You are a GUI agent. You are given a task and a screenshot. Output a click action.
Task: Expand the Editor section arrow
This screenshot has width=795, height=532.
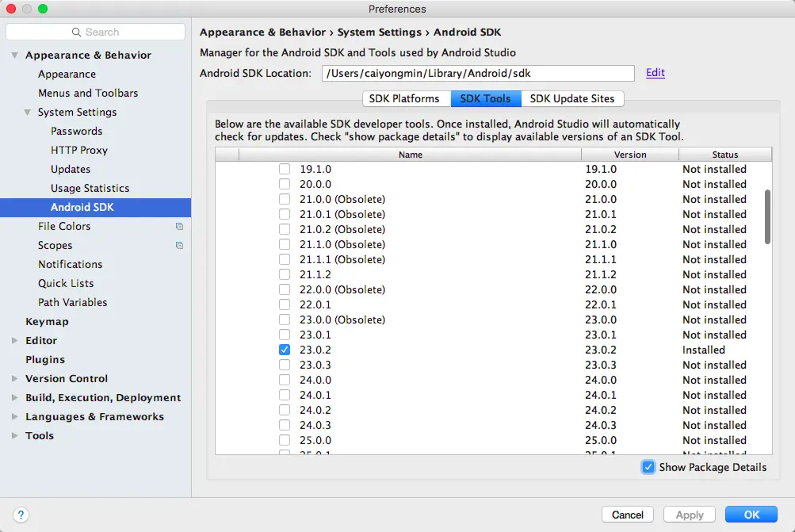(15, 341)
